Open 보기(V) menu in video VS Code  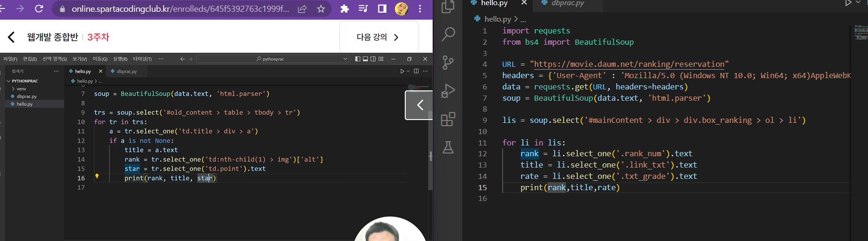[80, 59]
